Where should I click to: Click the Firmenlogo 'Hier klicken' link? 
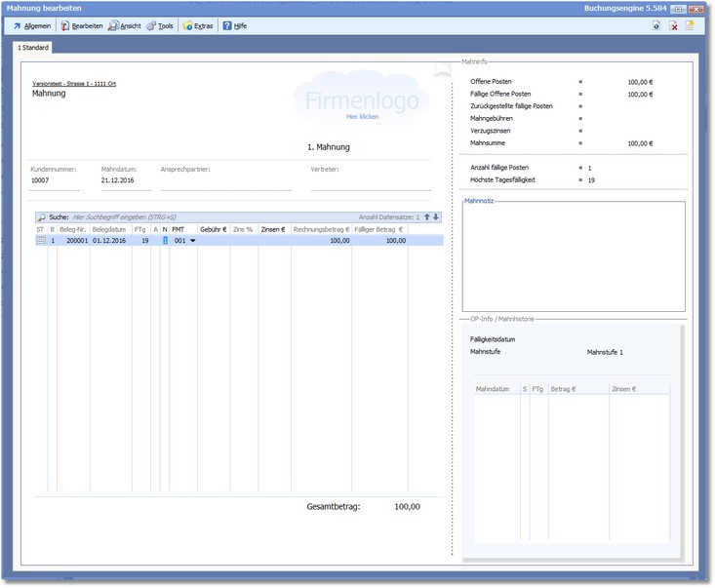tap(362, 116)
